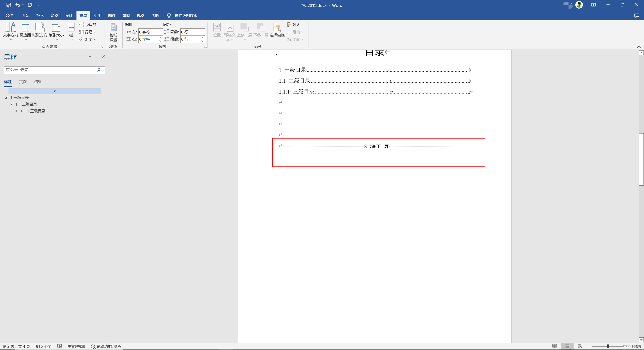
Task: Open the Paragraph settings dialog launcher
Action: pyautogui.click(x=205, y=47)
